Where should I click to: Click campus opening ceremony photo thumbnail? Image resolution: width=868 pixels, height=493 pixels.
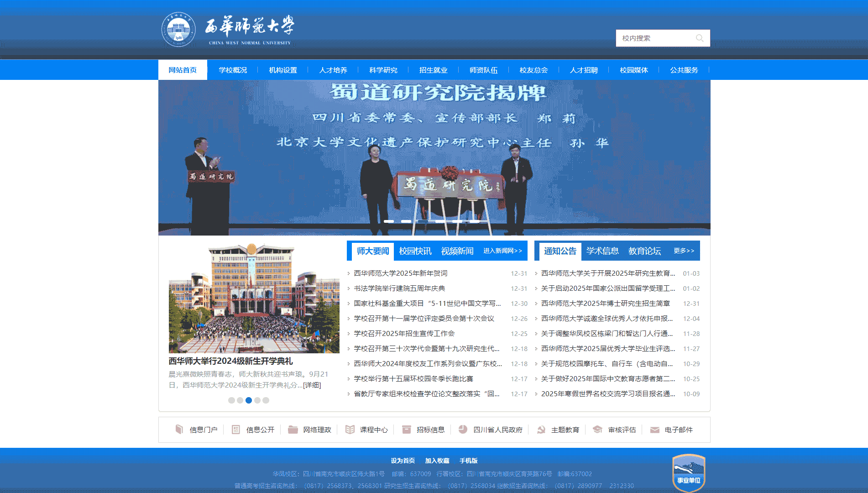click(254, 298)
